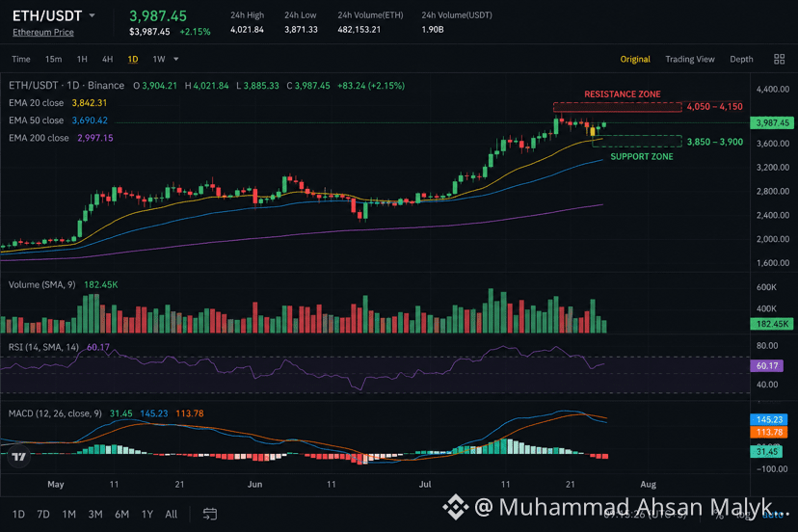Viewport: 798px width, 532px height.
Task: Click the ETH/USDT pair title
Action: click(x=47, y=15)
